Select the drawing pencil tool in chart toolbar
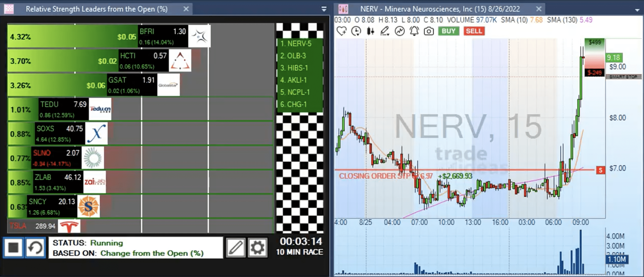The width and height of the screenshot is (644, 277). 385,31
